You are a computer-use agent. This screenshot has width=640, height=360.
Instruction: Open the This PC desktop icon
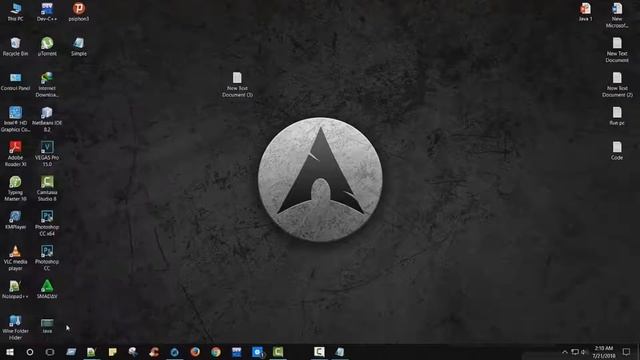pyautogui.click(x=16, y=12)
